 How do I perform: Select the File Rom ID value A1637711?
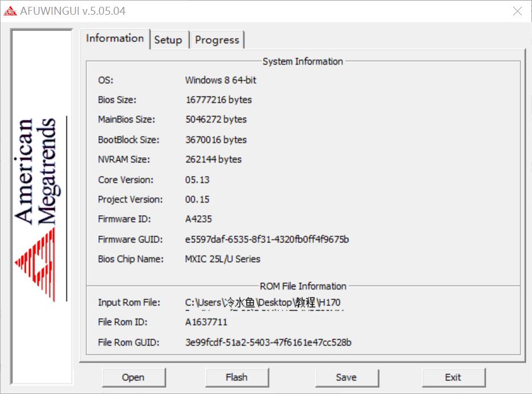coord(206,322)
